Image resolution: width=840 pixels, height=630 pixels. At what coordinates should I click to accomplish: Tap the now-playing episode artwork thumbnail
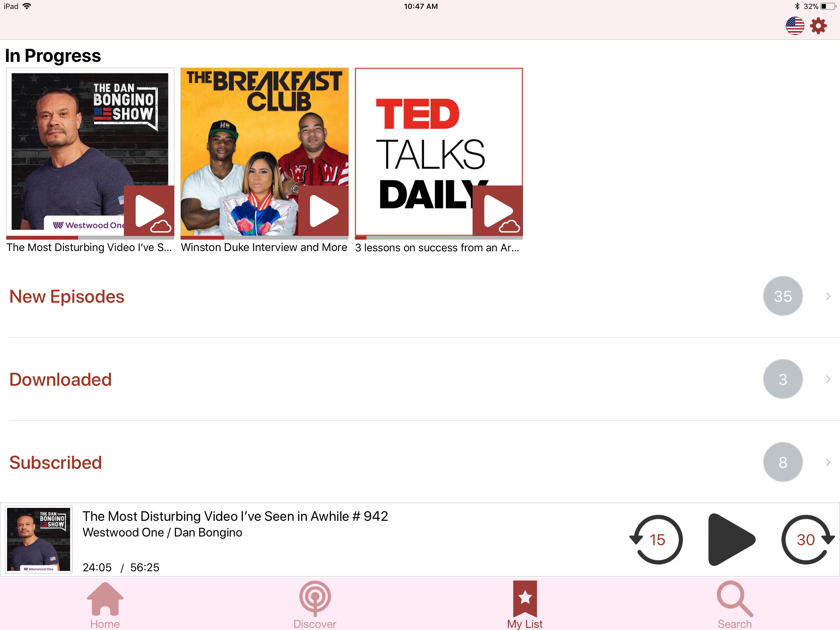tap(39, 539)
